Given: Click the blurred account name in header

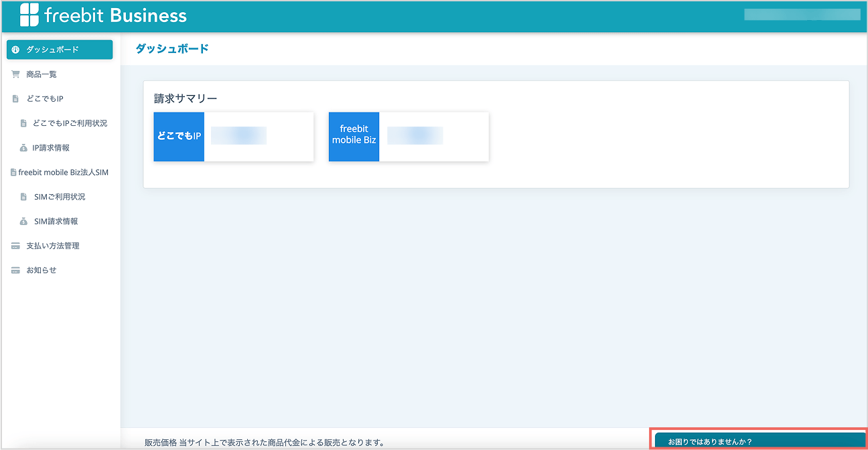Looking at the screenshot, I should click(802, 15).
